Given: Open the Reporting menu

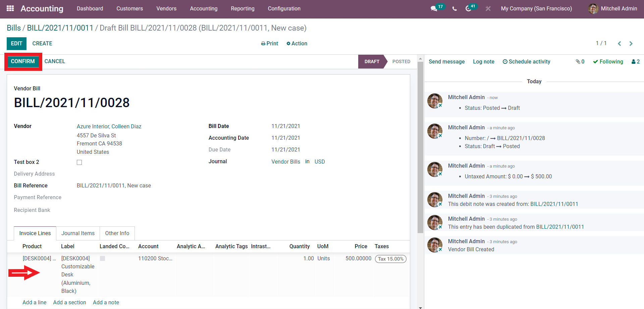Looking at the screenshot, I should pos(243,9).
